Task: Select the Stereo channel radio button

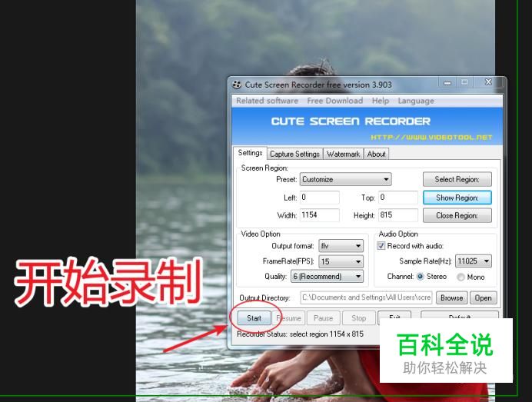Action: [420, 277]
